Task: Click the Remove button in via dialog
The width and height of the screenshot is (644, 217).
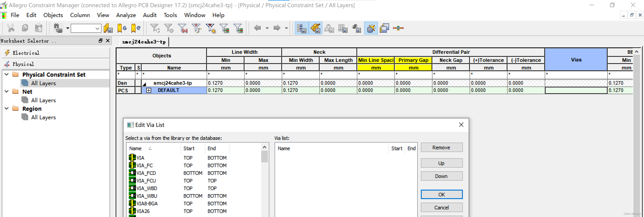Action: click(441, 148)
